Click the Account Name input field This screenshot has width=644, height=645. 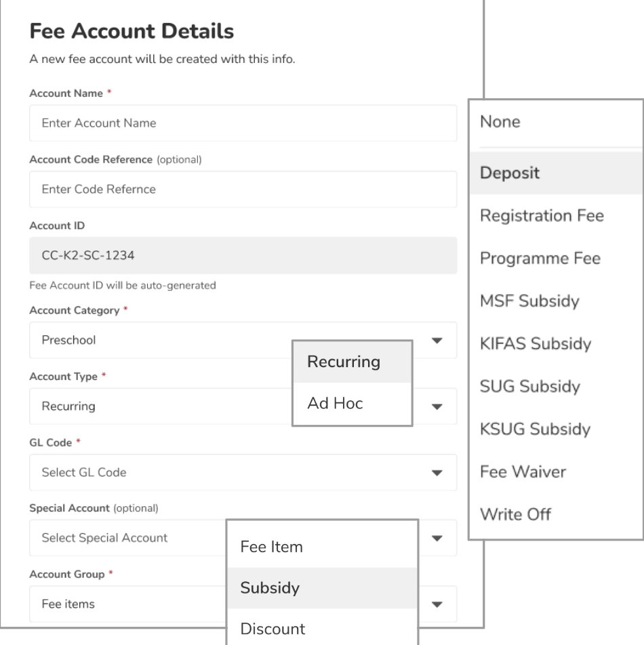click(x=243, y=123)
